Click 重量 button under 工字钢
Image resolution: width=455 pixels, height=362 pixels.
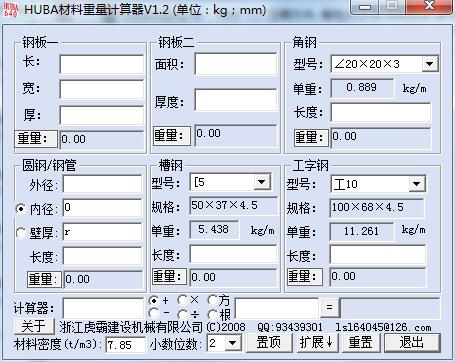[x=304, y=277]
